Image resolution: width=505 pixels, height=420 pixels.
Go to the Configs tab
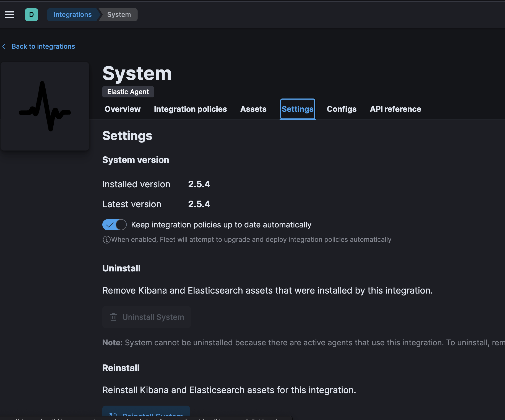point(342,109)
